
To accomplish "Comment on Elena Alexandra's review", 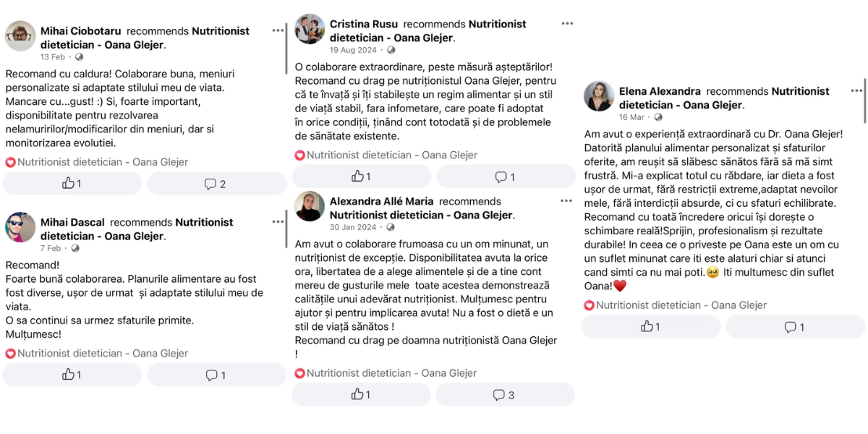I will pyautogui.click(x=794, y=327).
